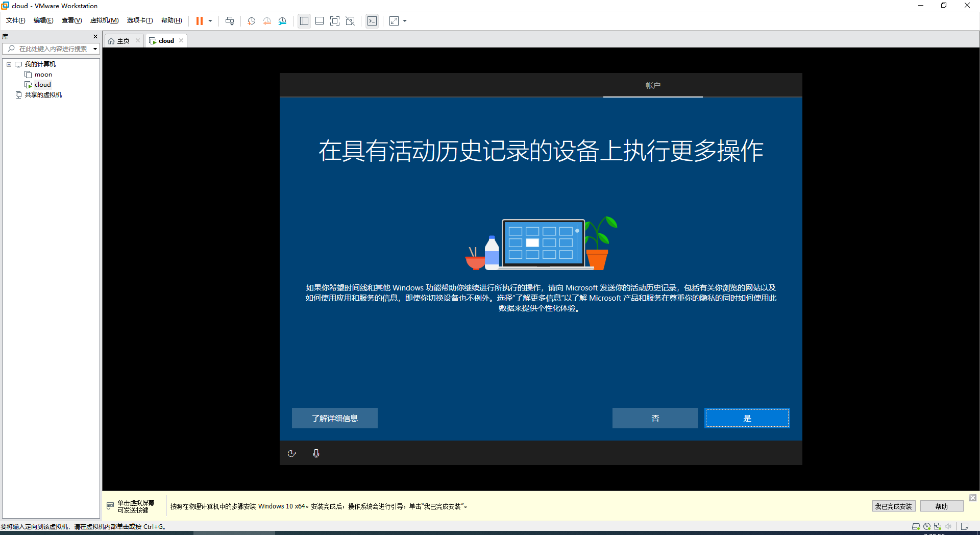Select 我的计算机 in the library

coord(40,64)
